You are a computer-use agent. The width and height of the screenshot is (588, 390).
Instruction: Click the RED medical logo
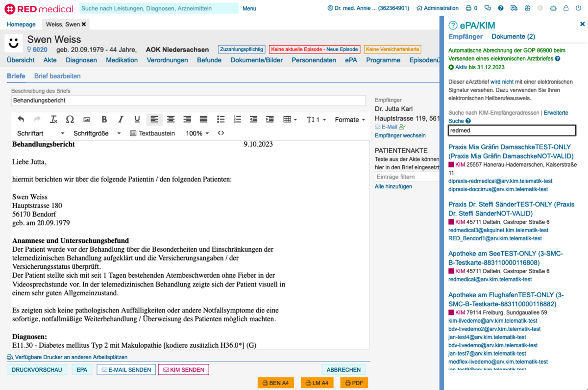coord(39,8)
